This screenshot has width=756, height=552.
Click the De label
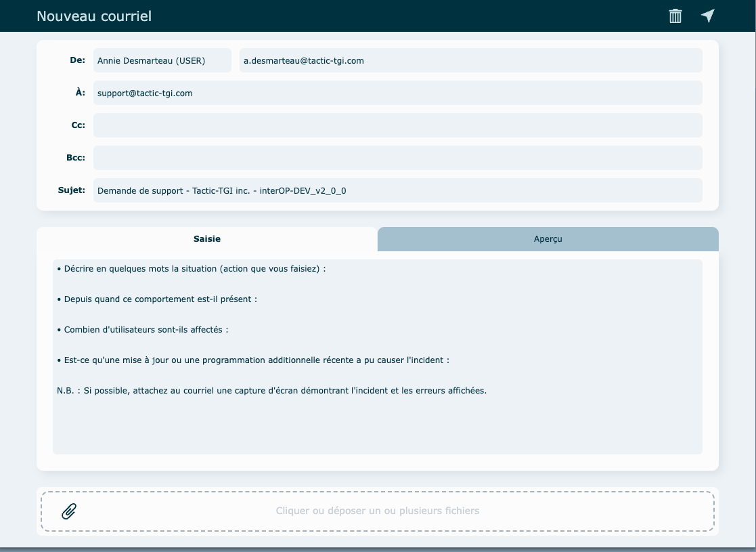[x=77, y=60]
